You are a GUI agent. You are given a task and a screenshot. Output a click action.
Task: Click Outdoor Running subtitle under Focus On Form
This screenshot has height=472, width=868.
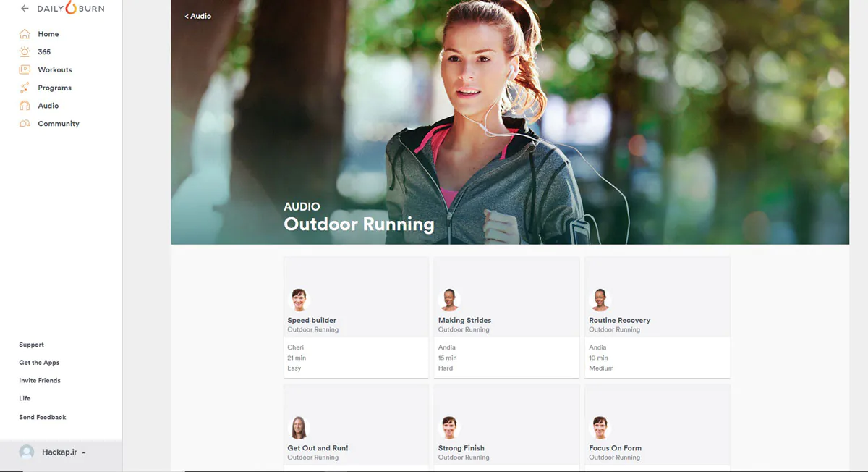[615, 458]
